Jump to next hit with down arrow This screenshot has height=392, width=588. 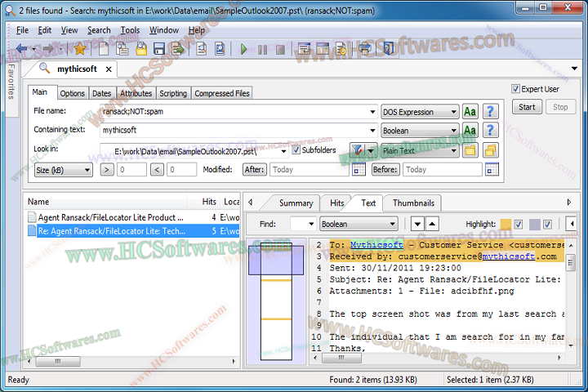[417, 225]
